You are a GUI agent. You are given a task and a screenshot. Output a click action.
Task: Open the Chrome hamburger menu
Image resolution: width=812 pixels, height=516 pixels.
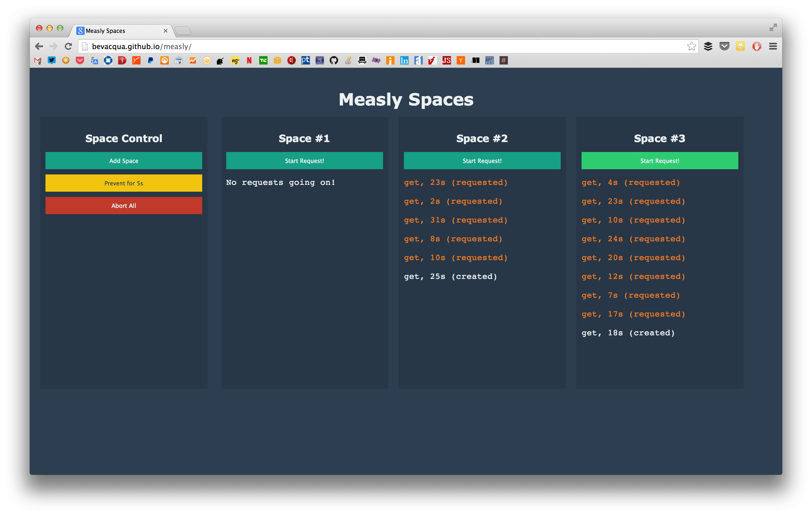773,46
